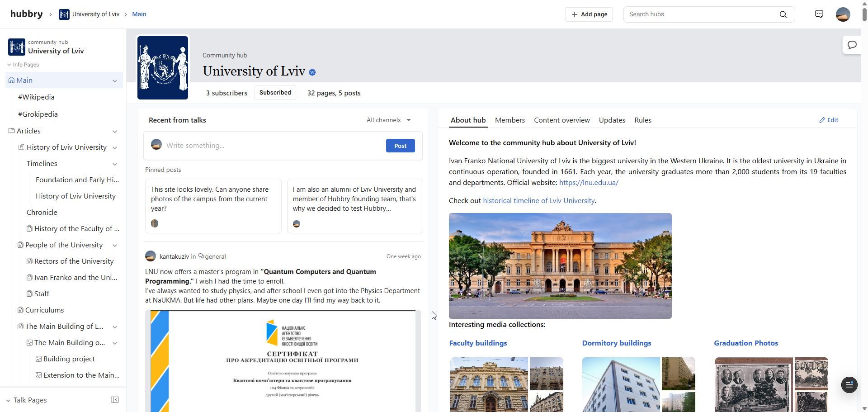Click the Edit pencil on About hub
Screen dimensions: 868x412
coord(829,120)
